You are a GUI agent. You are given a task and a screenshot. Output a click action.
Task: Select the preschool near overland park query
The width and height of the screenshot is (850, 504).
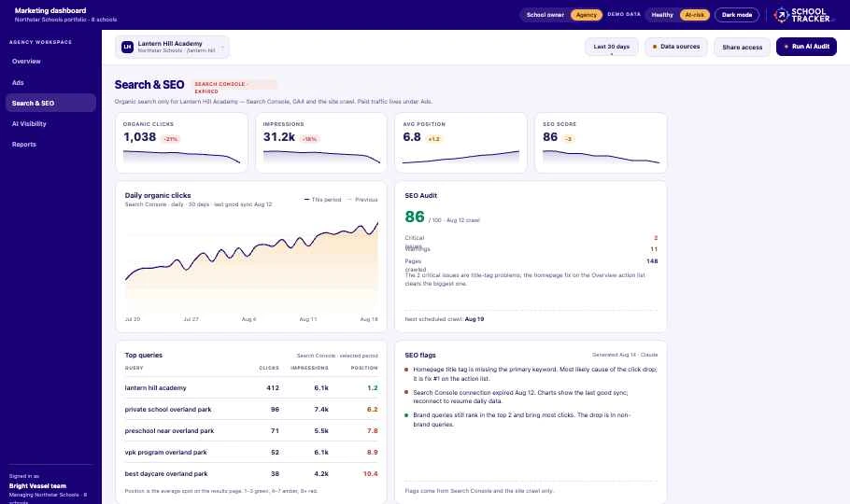click(x=251, y=431)
